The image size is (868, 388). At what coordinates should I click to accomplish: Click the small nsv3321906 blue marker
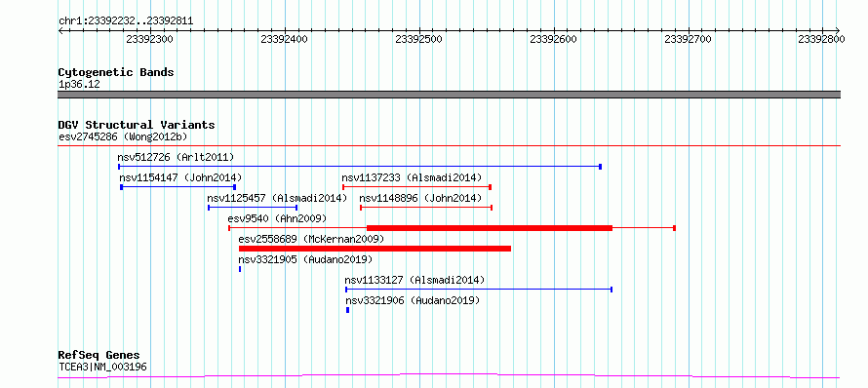[x=347, y=310]
